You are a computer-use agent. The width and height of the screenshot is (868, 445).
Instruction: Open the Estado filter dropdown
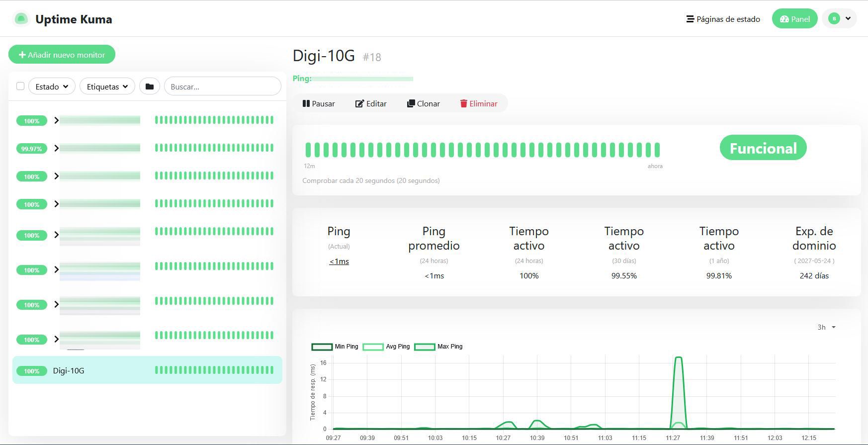pos(52,87)
